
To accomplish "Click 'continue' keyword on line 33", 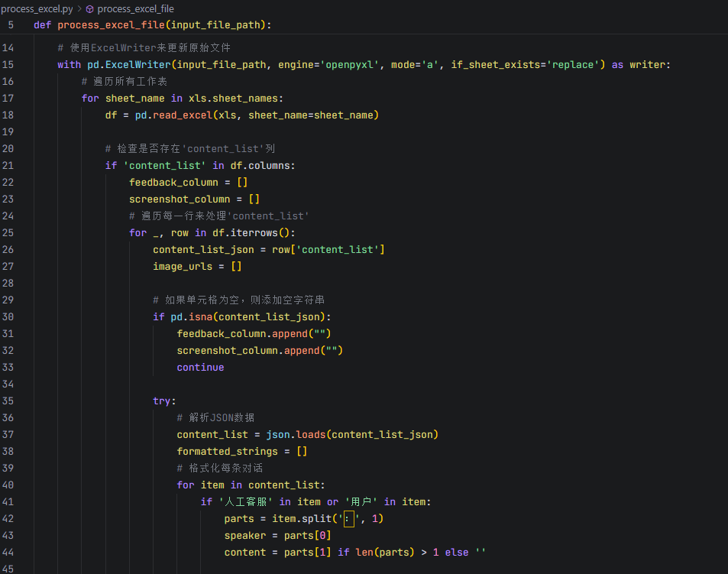I will tap(200, 368).
